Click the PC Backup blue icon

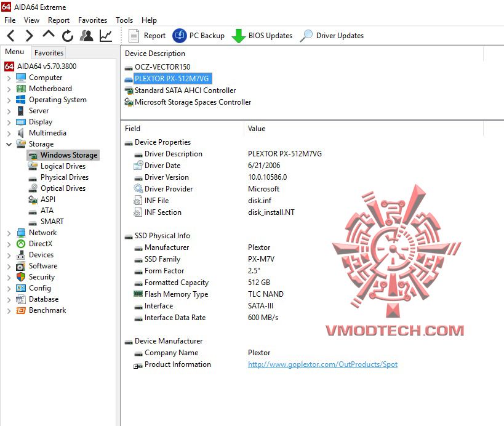click(180, 35)
